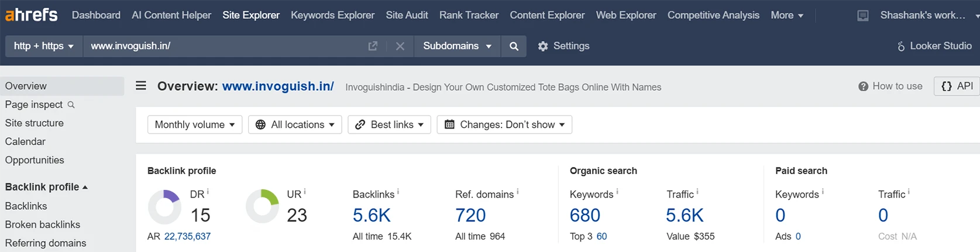Open the More menu in navigation
The width and height of the screenshot is (980, 252).
787,15
